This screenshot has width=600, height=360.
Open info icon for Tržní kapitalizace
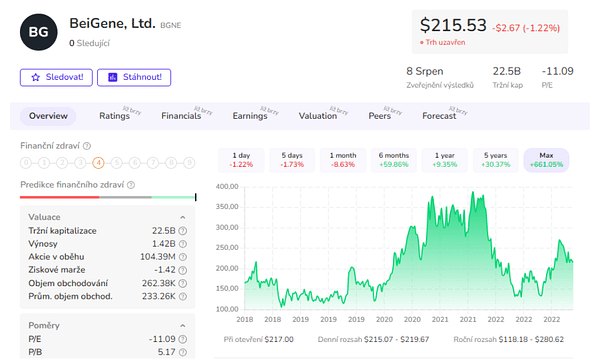(x=183, y=231)
